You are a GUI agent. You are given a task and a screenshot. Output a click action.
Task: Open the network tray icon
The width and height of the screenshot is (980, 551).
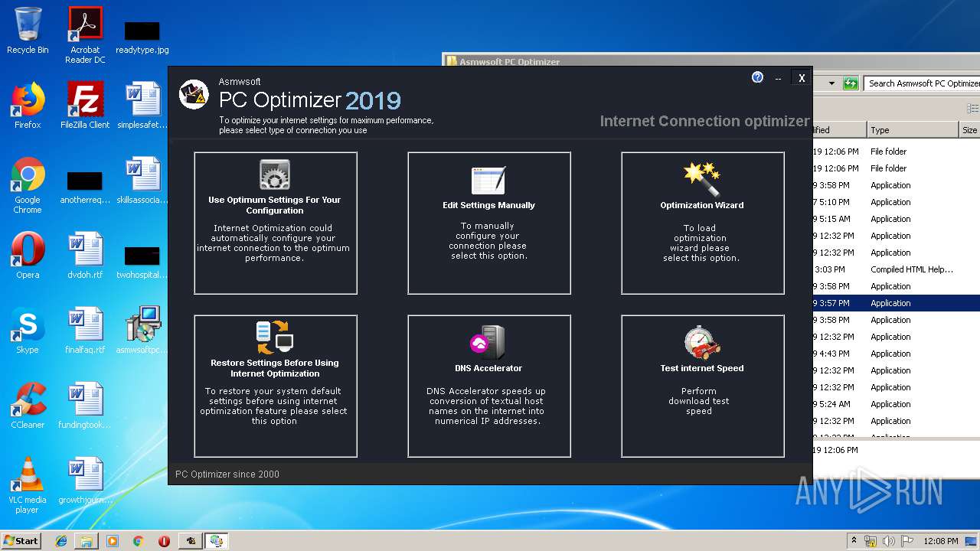click(x=871, y=541)
